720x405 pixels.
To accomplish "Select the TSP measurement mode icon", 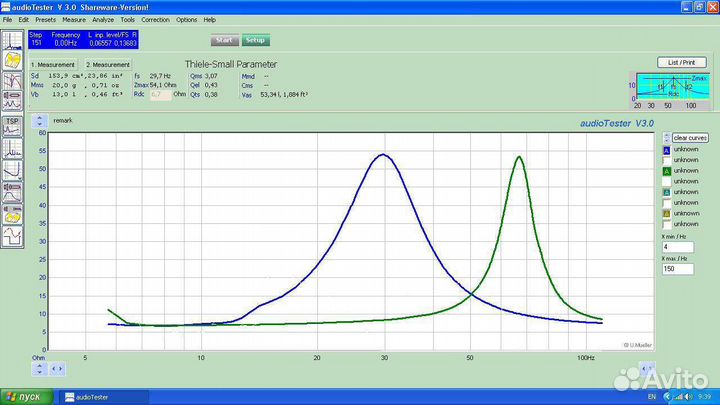I will pos(12,126).
